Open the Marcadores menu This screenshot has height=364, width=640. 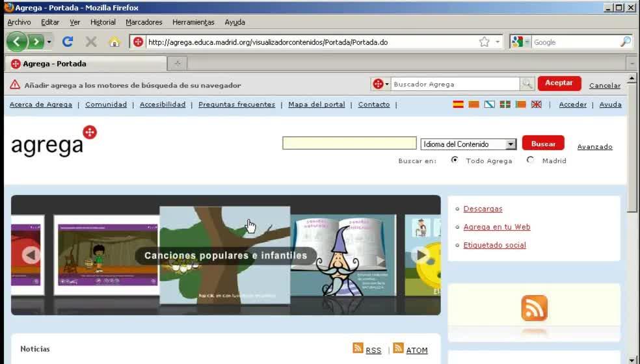point(144,22)
